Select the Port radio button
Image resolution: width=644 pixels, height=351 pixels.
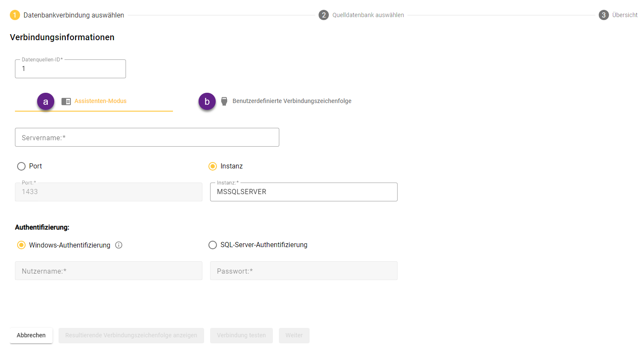click(x=21, y=166)
